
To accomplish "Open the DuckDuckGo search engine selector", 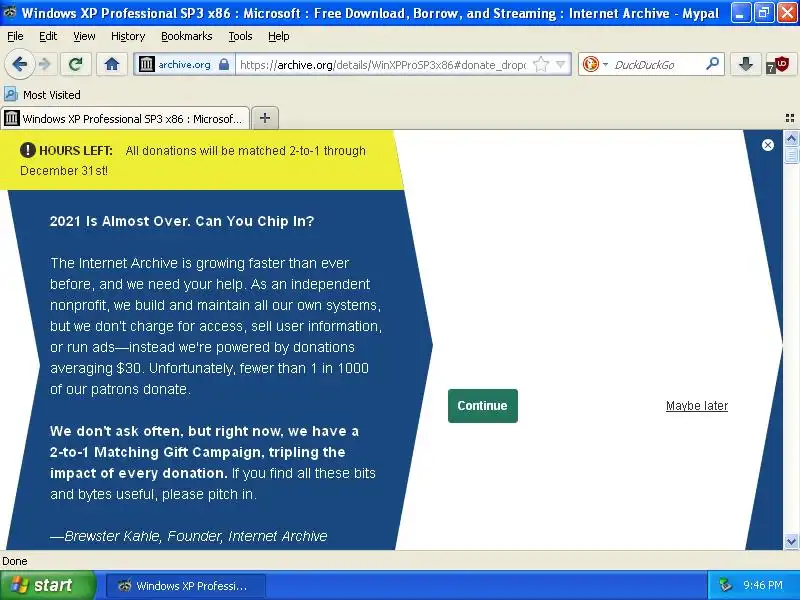I will (x=595, y=64).
